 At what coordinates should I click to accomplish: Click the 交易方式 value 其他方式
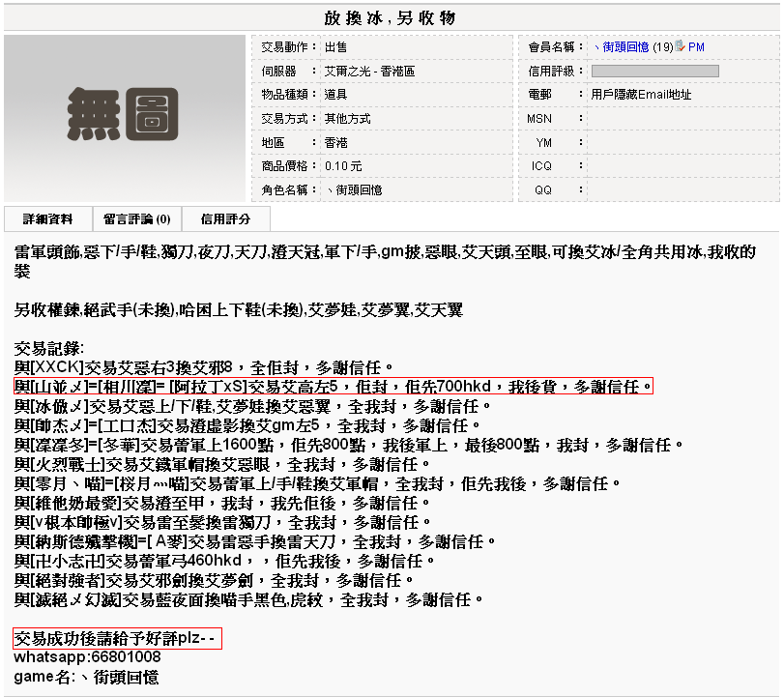(x=347, y=119)
